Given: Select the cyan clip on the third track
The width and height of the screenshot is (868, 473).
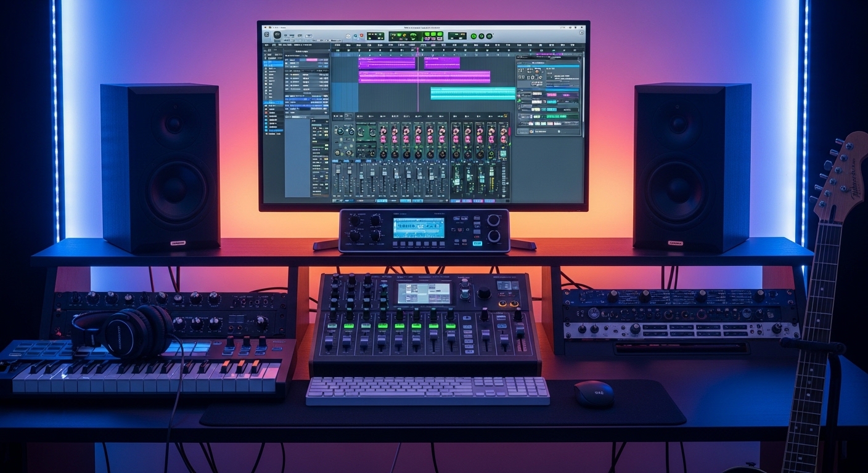Looking at the screenshot, I should 473,93.
